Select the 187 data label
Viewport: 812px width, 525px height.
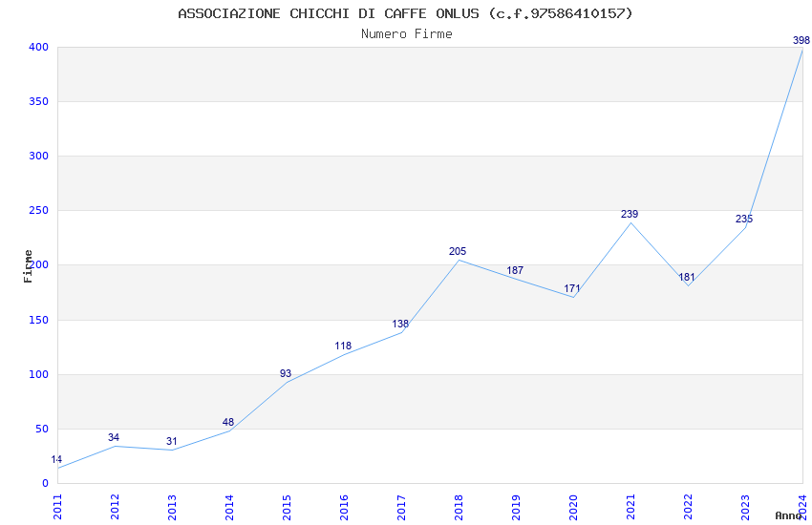point(515,270)
